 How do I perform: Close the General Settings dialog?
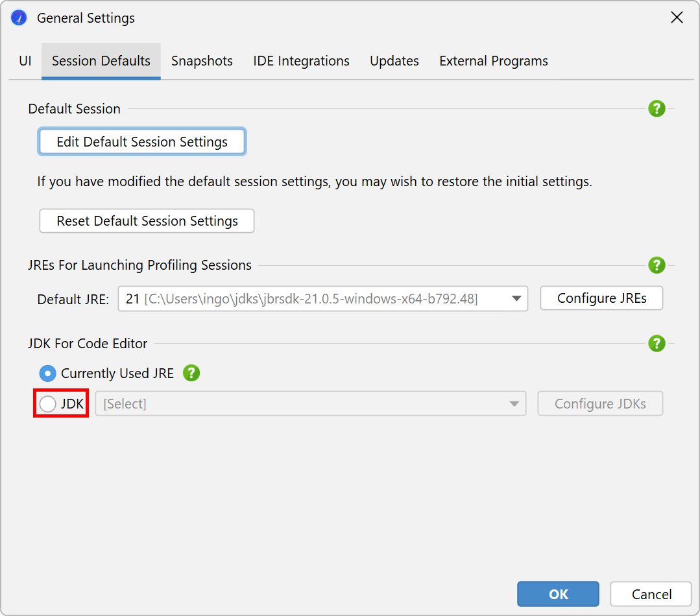[677, 18]
